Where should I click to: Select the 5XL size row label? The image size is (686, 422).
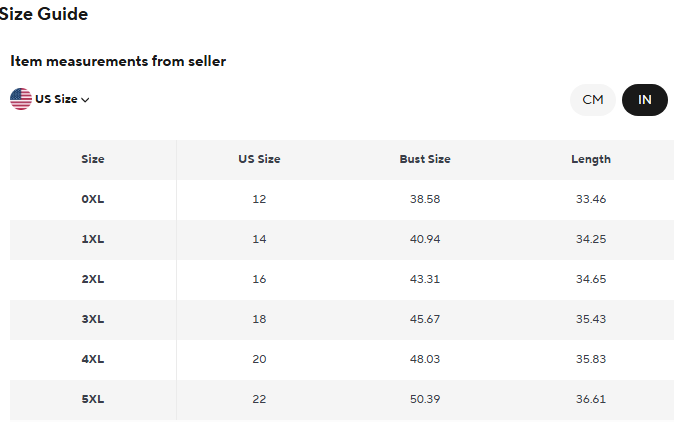pyautogui.click(x=93, y=399)
